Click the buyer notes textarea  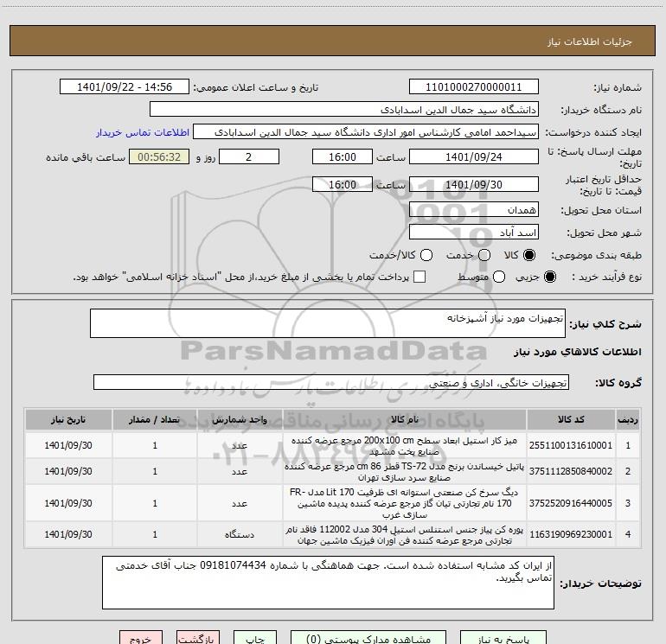click(328, 583)
